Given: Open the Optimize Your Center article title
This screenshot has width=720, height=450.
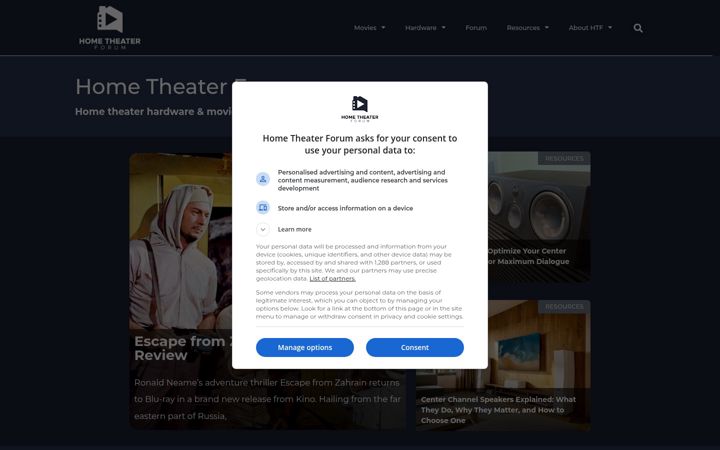Looking at the screenshot, I should pos(528,256).
